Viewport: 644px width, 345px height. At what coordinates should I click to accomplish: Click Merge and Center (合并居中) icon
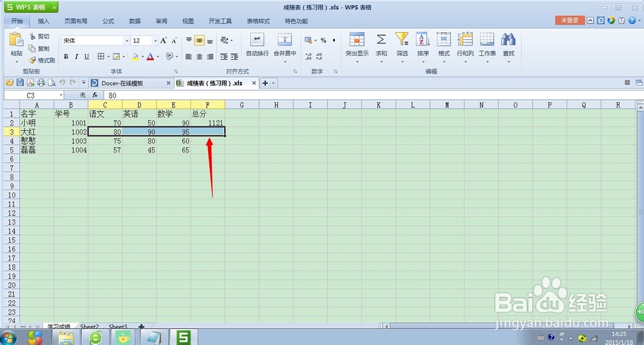[x=285, y=39]
